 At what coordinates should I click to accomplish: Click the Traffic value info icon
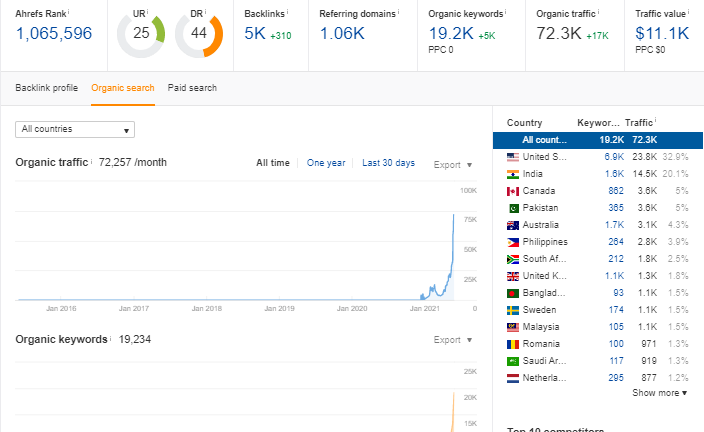point(688,11)
